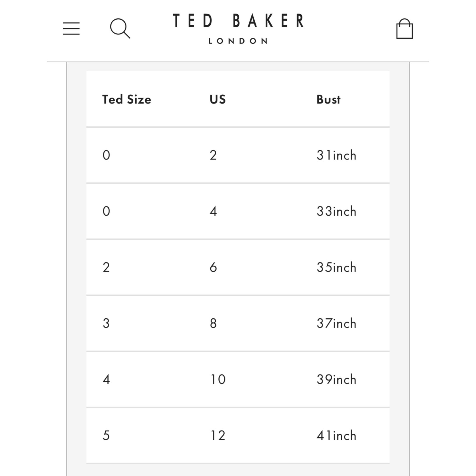Image resolution: width=476 pixels, height=476 pixels.
Task: Select the 37inch bust cell
Action: 336,323
